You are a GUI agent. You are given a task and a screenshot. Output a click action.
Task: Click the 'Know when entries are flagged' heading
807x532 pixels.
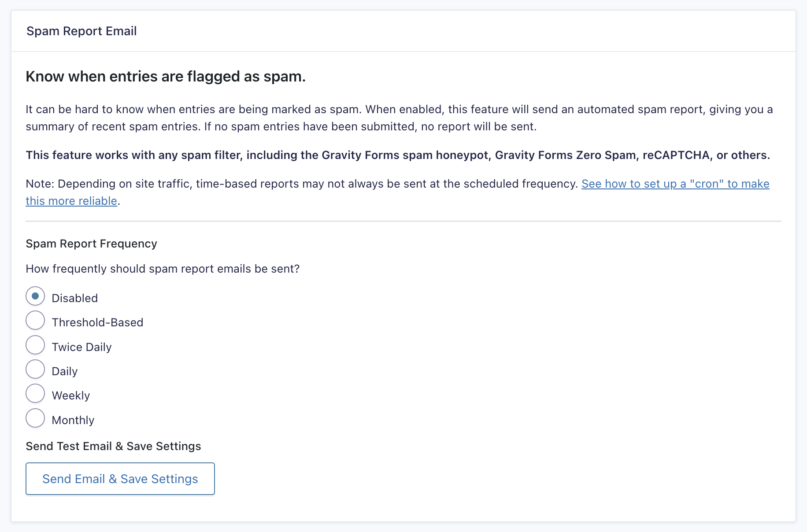166,77
